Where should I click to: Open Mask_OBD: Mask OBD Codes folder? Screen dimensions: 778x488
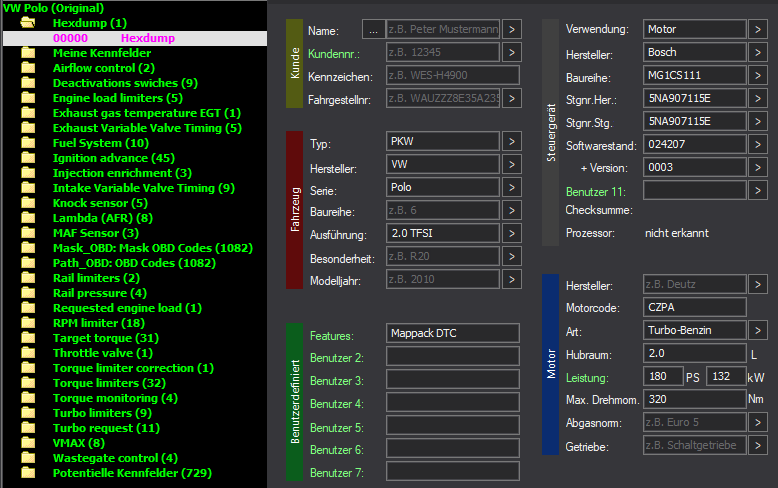[x=153, y=248]
